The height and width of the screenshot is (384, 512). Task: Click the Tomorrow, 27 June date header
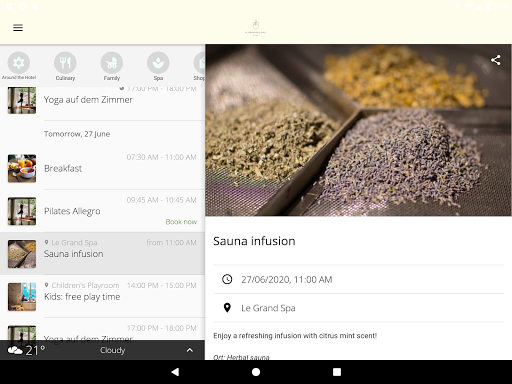point(77,134)
